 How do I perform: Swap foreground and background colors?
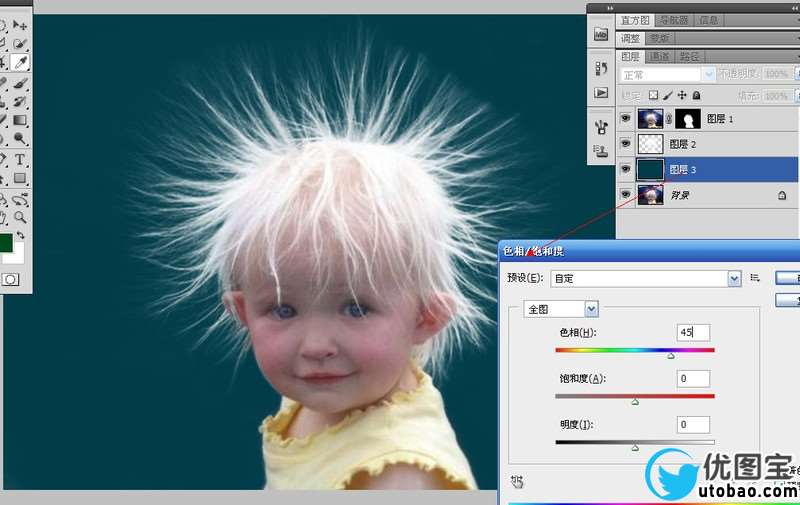[x=20, y=235]
